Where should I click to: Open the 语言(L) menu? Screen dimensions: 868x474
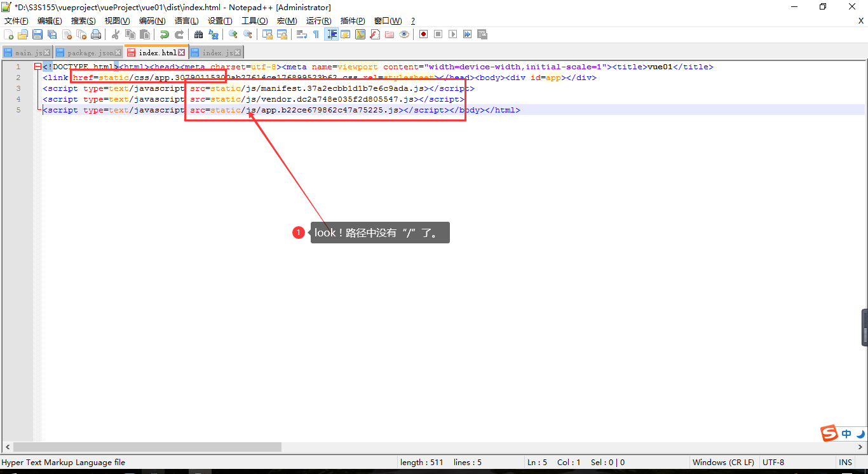click(186, 21)
